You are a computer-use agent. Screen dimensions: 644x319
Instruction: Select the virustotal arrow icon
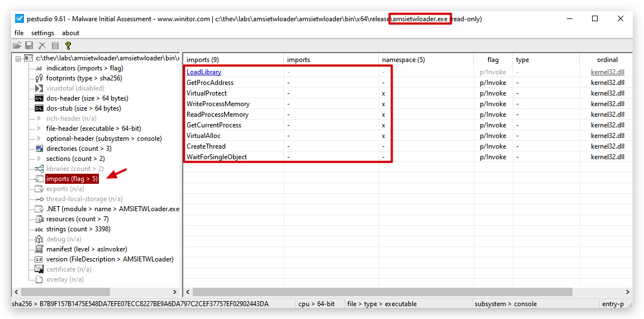39,88
